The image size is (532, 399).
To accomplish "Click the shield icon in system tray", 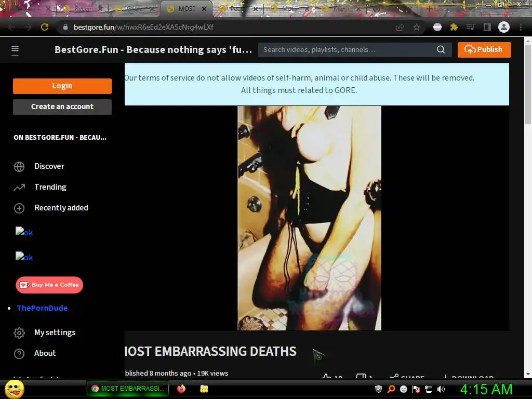I will pos(378,389).
